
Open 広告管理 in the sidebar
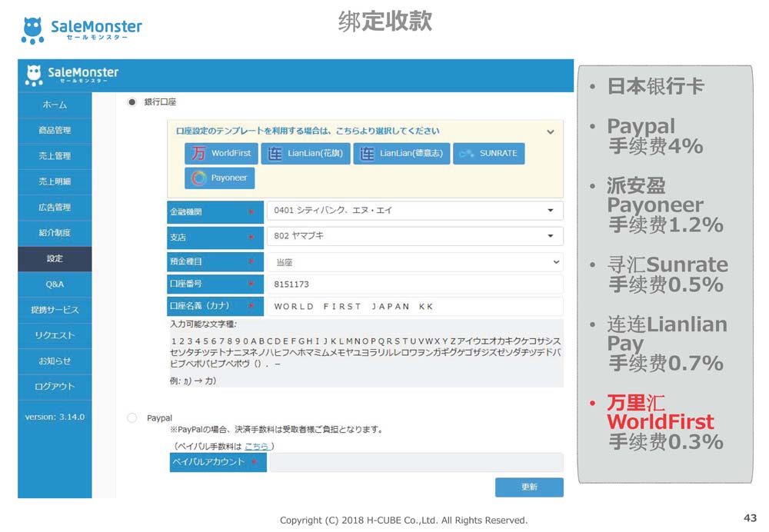pos(55,208)
